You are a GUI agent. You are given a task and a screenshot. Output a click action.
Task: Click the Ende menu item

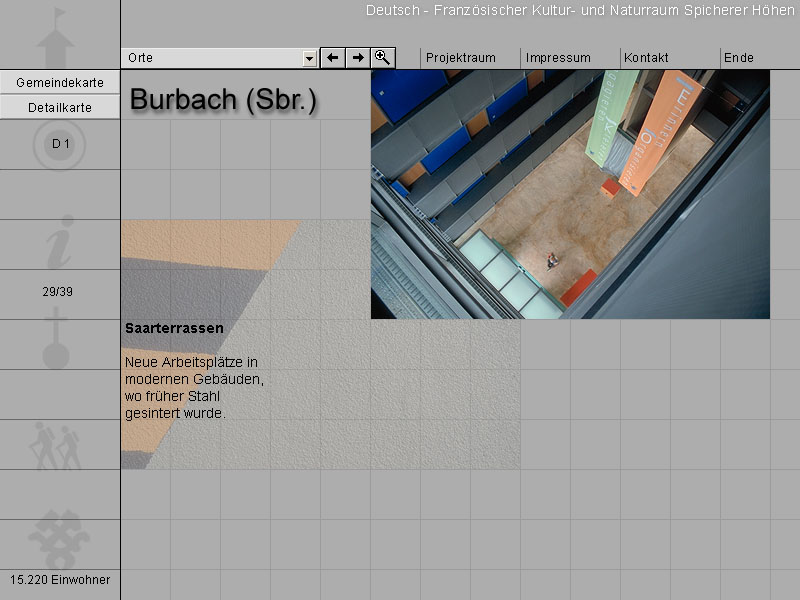(738, 58)
